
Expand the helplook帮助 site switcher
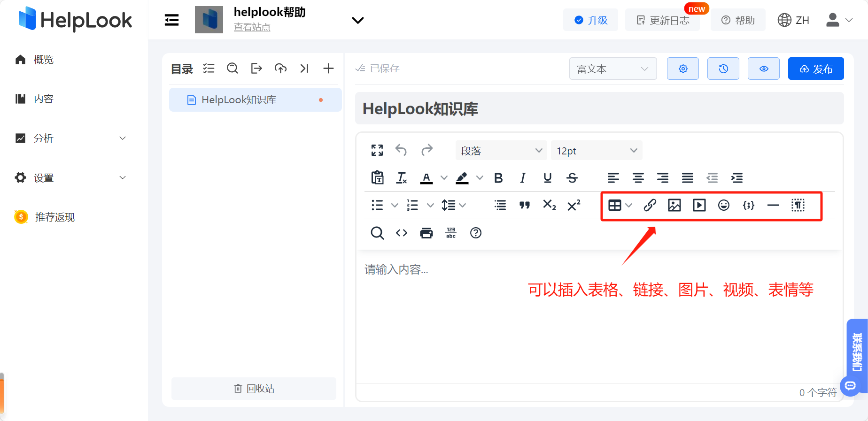(358, 20)
